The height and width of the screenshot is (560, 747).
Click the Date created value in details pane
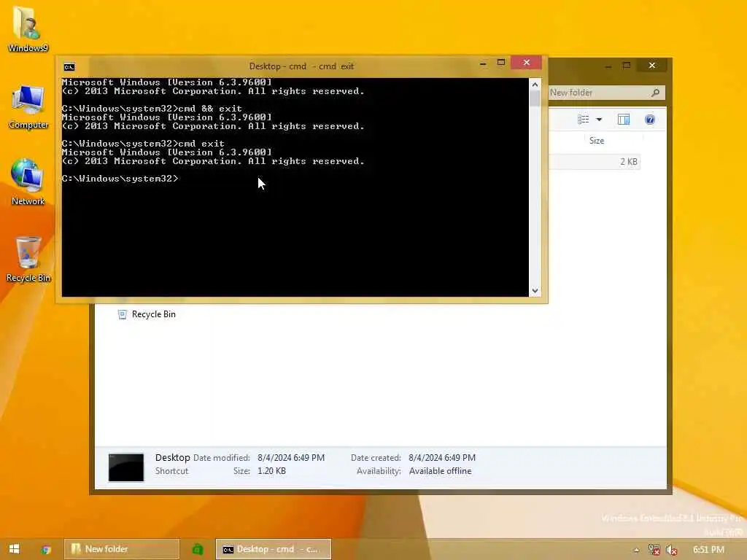[441, 458]
